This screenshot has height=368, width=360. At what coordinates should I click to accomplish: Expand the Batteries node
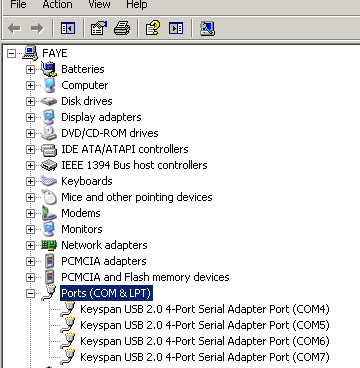[30, 69]
